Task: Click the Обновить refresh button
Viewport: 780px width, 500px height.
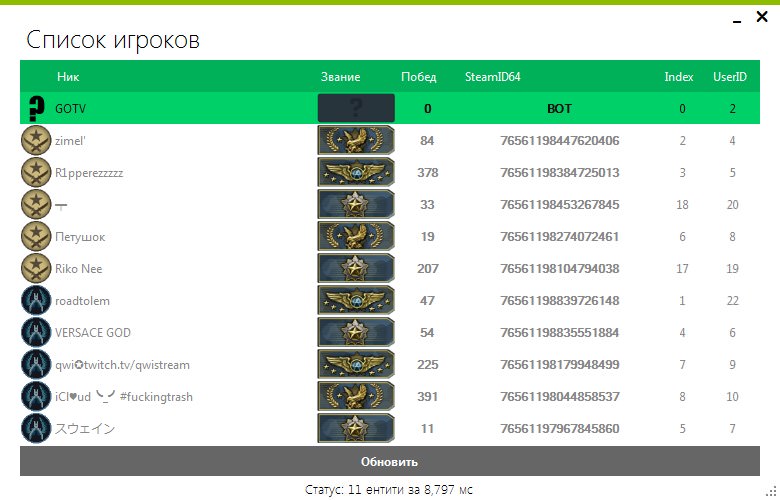Action: [x=390, y=461]
